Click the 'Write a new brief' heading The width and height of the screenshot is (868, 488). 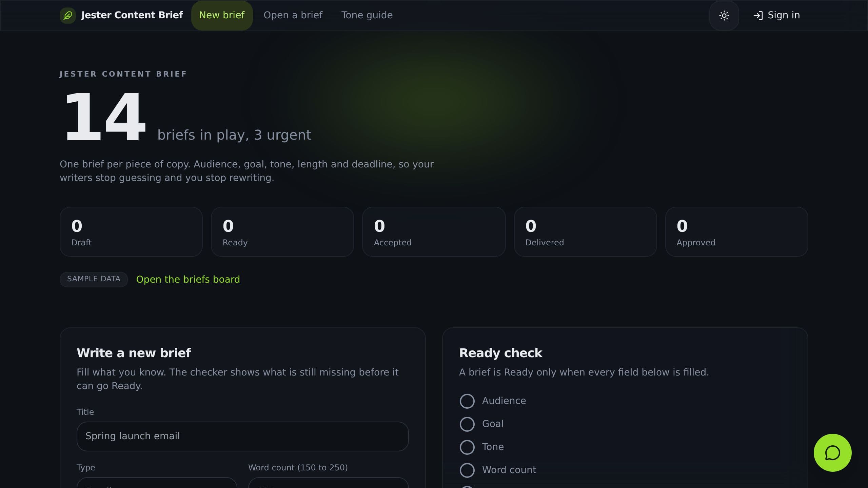pos(134,353)
